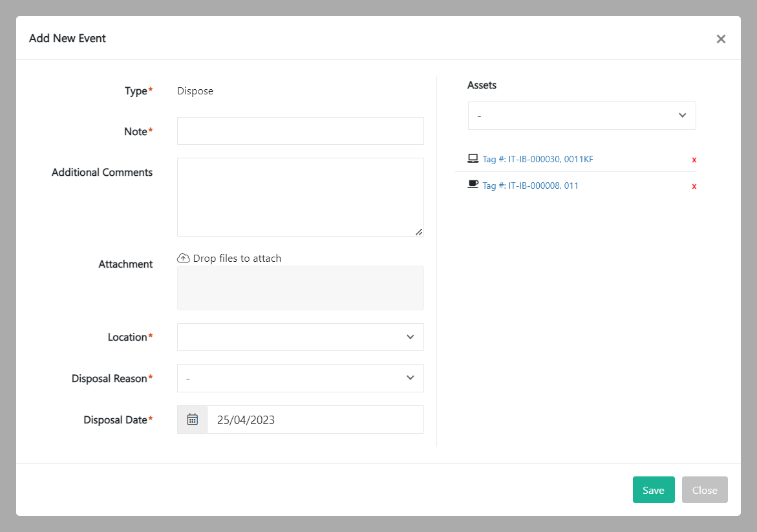The height and width of the screenshot is (532, 757).
Task: Expand the Disposal Reason dropdown
Action: tap(300, 378)
